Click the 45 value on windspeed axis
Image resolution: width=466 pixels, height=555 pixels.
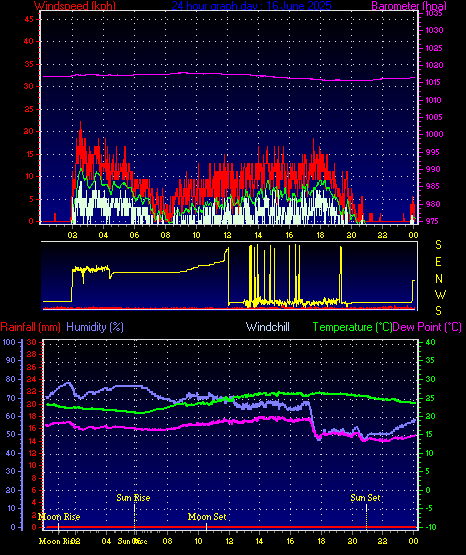pyautogui.click(x=29, y=19)
